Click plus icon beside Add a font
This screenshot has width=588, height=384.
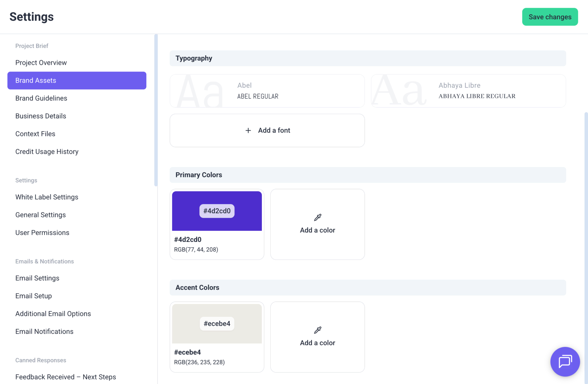coord(248,131)
